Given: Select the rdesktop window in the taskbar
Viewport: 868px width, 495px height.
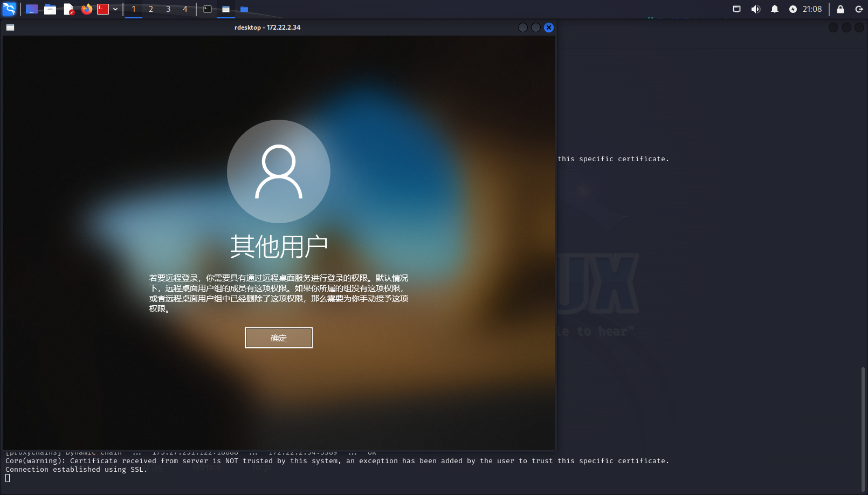Looking at the screenshot, I should [225, 9].
